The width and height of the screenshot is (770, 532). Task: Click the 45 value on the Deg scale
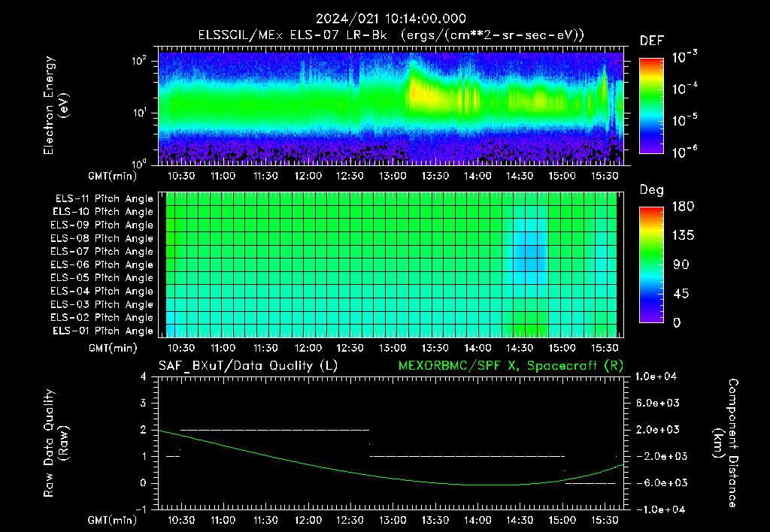(x=681, y=294)
